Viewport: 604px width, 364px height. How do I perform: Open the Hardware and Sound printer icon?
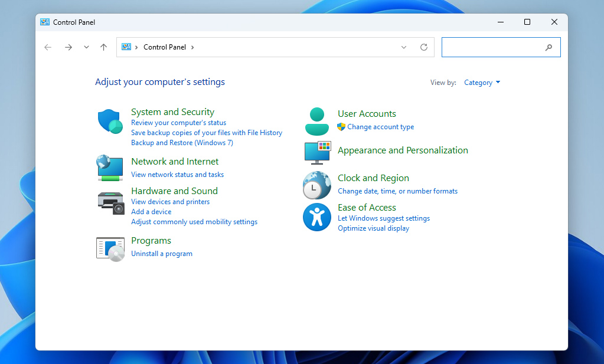tap(111, 203)
